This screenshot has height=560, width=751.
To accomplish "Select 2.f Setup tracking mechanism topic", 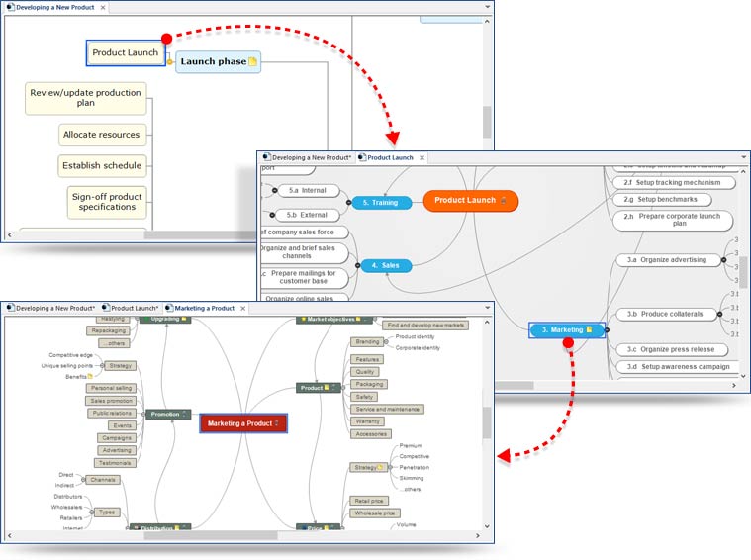I will click(x=674, y=182).
